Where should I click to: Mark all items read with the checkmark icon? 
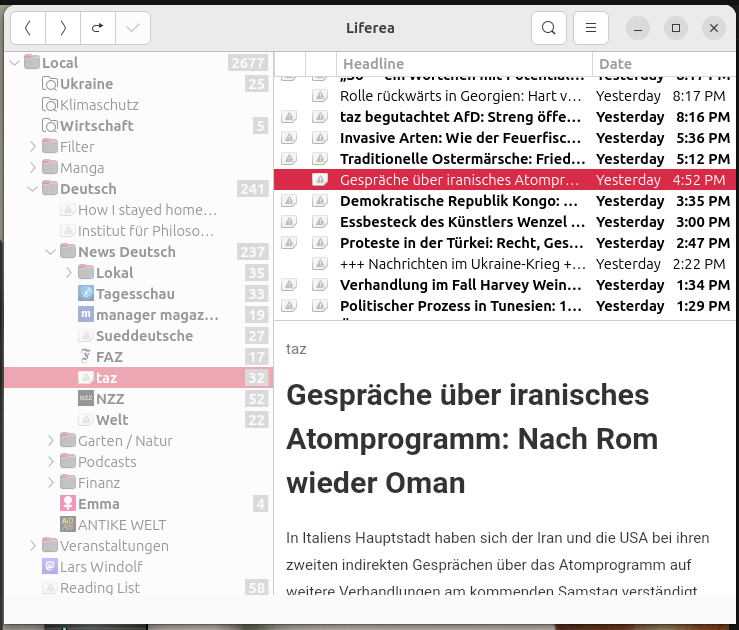(133, 28)
